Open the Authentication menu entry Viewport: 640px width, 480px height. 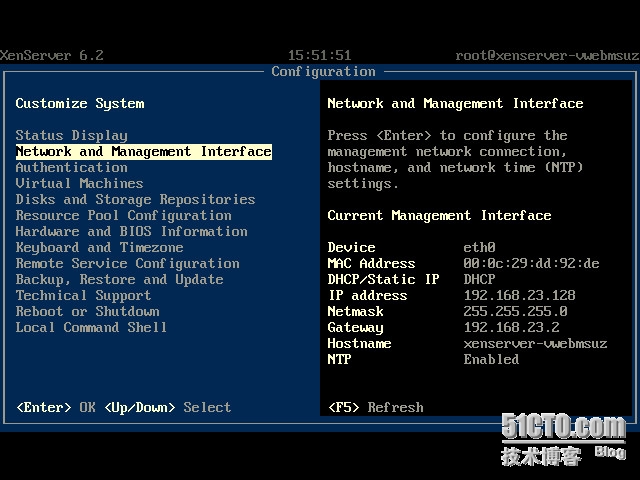click(x=72, y=167)
